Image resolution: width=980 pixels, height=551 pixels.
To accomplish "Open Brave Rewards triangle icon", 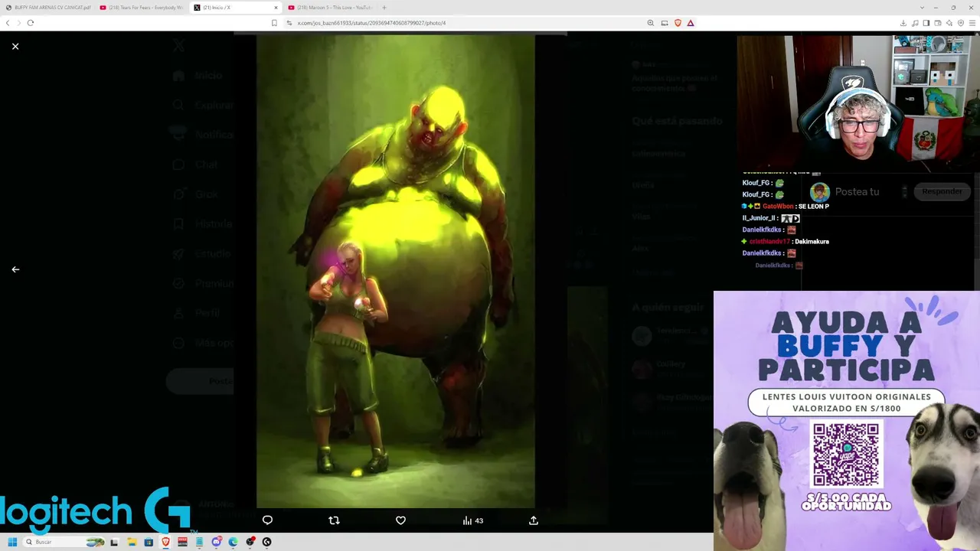I will 691,23.
